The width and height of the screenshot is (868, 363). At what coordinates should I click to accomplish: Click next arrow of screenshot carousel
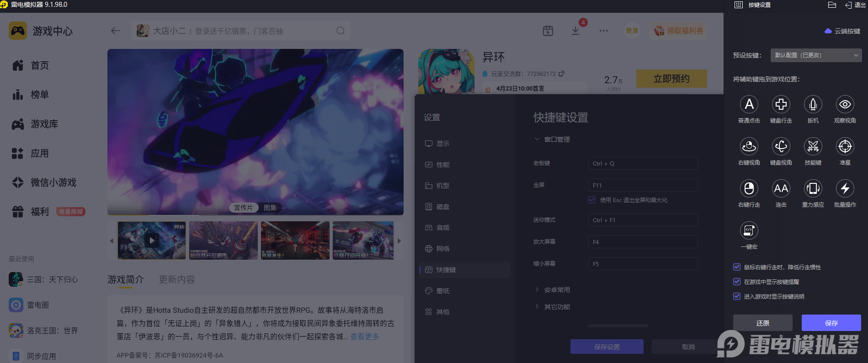399,240
